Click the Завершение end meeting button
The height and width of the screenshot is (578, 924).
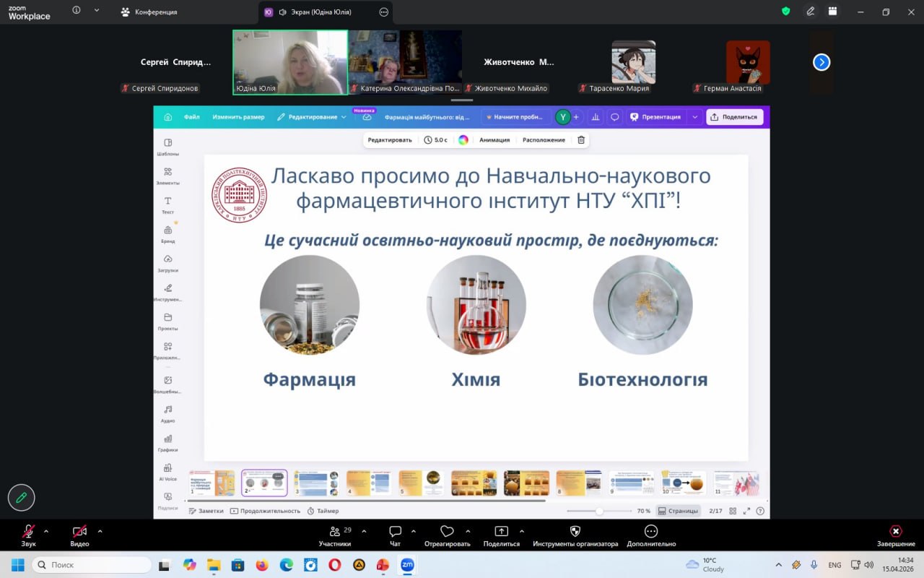[896, 535]
